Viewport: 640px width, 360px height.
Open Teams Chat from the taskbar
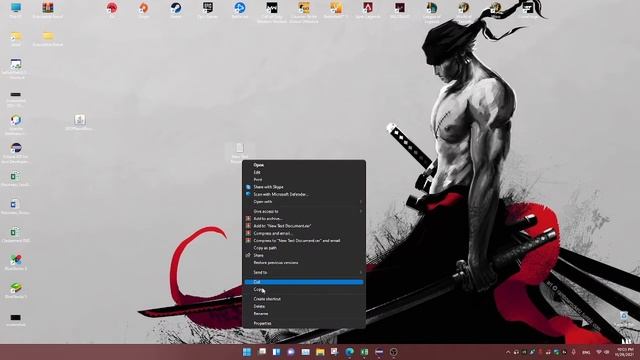291,352
